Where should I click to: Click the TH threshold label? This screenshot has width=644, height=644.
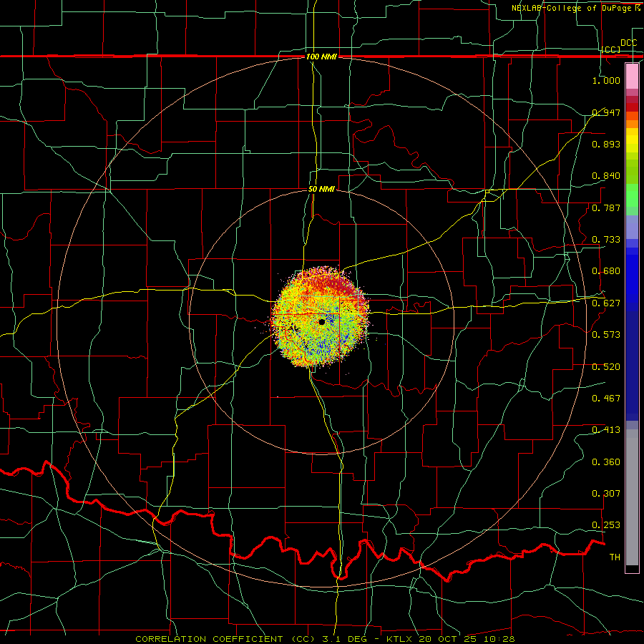[615, 557]
